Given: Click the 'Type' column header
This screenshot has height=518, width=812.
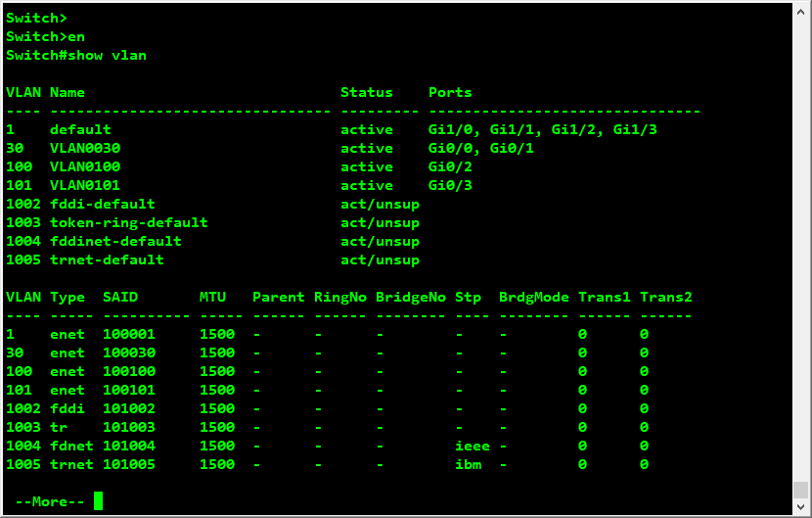Looking at the screenshot, I should [68, 298].
